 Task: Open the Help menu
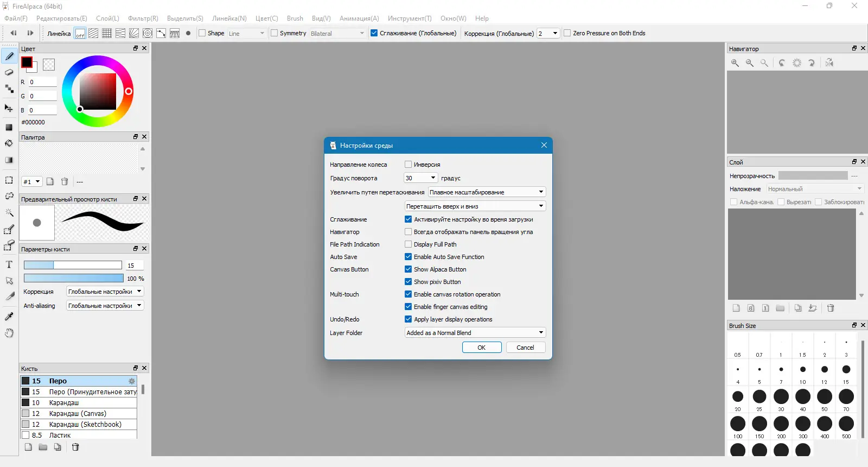[482, 18]
